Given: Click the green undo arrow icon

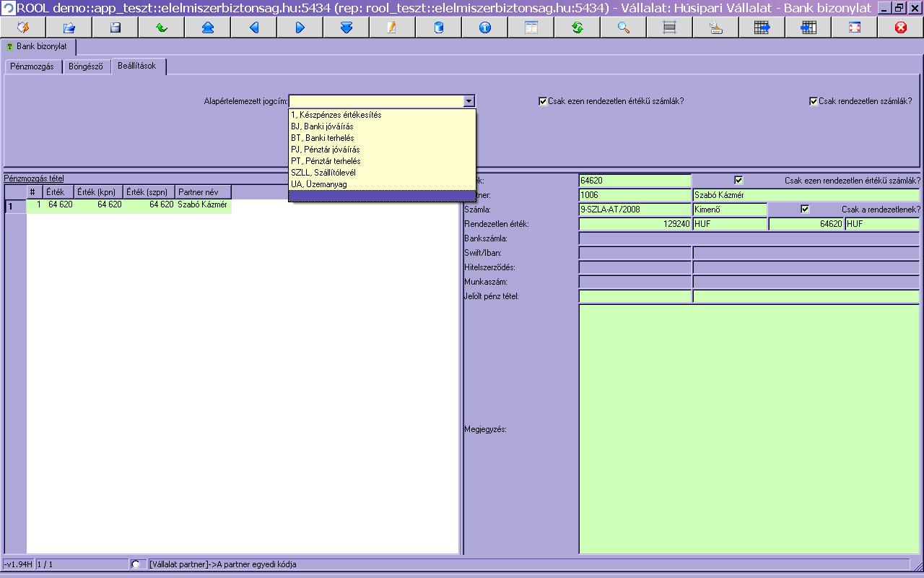Looking at the screenshot, I should point(161,27).
